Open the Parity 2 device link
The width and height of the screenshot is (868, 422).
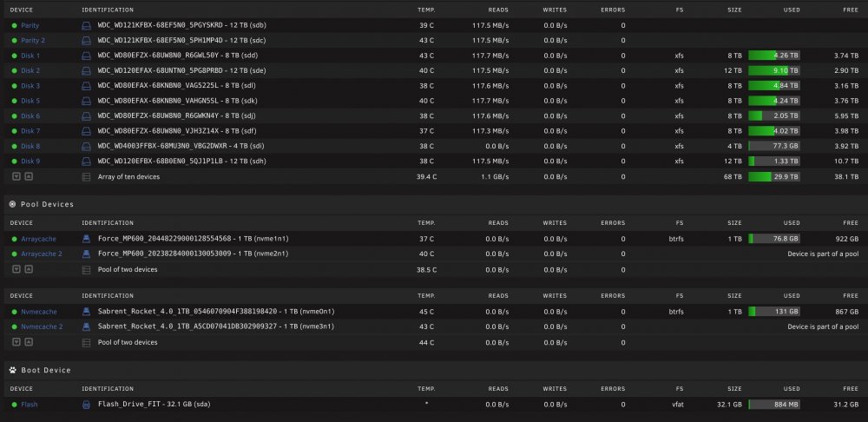[33, 41]
